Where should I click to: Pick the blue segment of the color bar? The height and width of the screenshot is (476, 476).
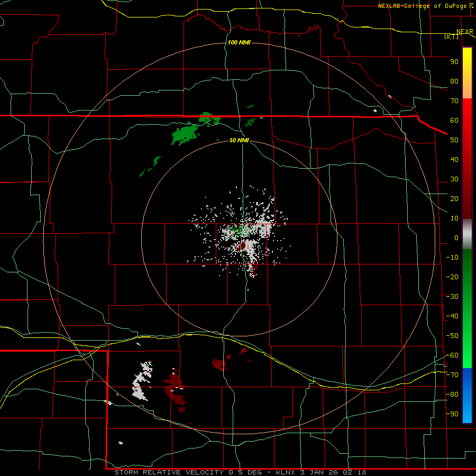467,396
